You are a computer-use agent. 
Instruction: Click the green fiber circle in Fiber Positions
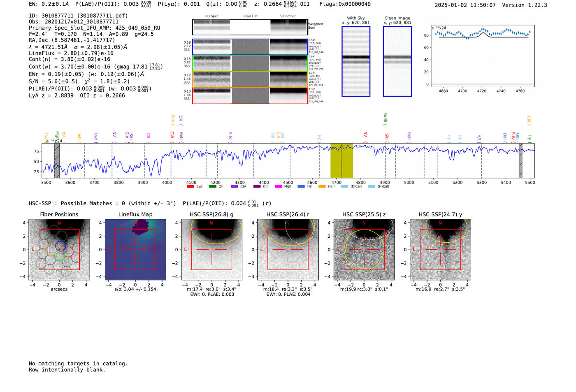[x=59, y=256]
